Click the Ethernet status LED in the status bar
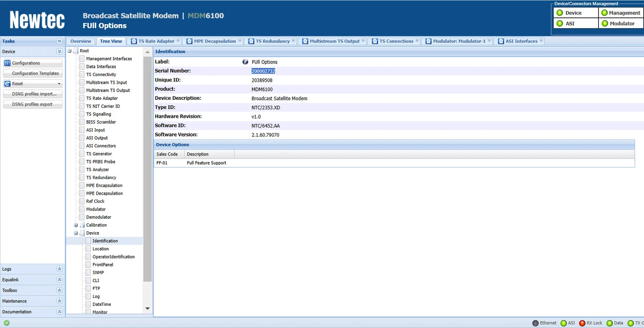The width and height of the screenshot is (644, 328). tap(535, 323)
